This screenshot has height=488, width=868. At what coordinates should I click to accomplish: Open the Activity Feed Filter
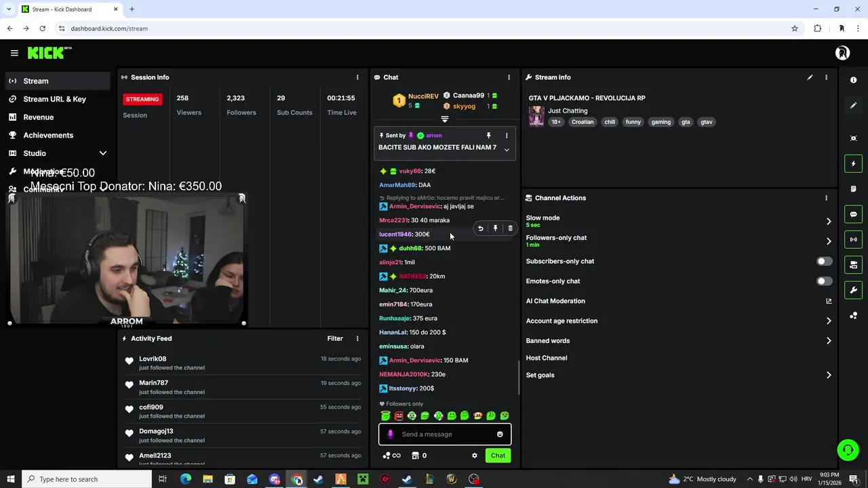point(335,338)
